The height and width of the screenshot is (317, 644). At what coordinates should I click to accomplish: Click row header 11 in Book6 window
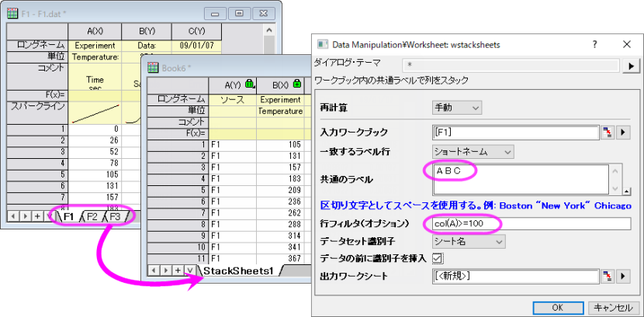pyautogui.click(x=178, y=259)
